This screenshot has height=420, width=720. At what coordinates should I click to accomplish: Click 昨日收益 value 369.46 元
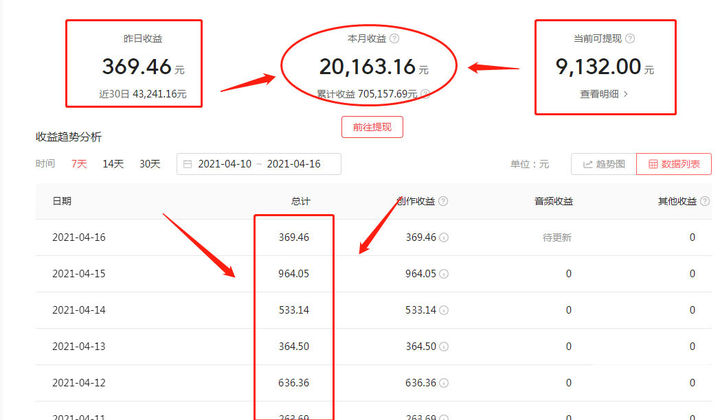(x=143, y=67)
